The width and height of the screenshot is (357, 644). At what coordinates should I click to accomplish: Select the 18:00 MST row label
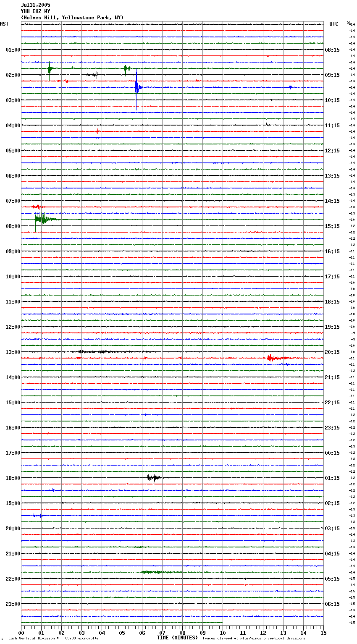point(13,478)
